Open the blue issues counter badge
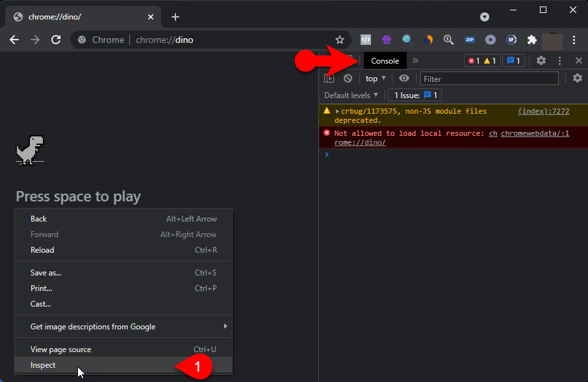The height and width of the screenshot is (382, 588). point(513,60)
